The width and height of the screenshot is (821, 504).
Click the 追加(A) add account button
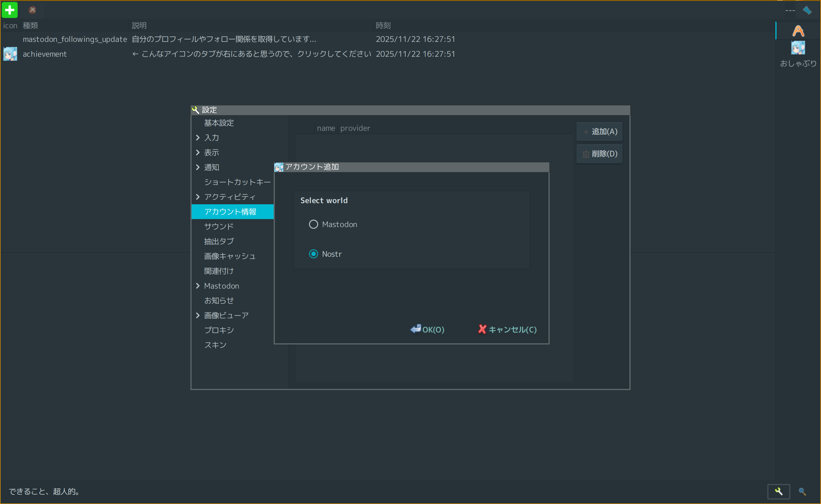pos(599,132)
